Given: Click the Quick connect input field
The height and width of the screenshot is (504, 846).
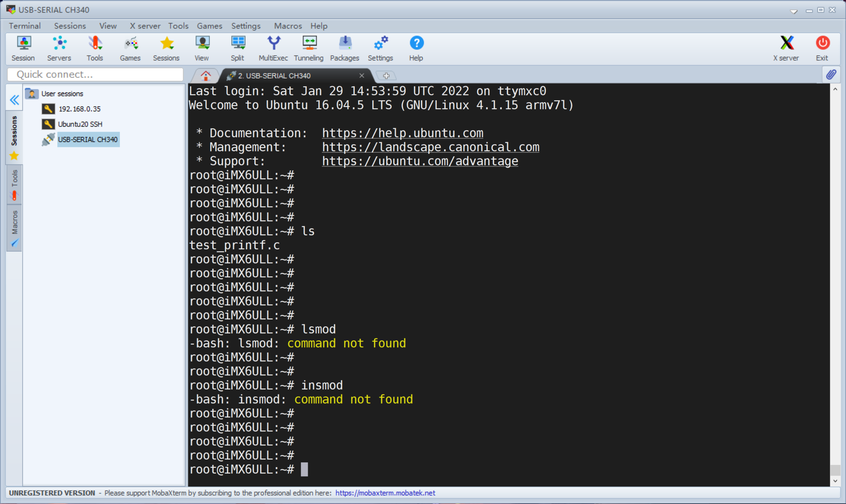Looking at the screenshot, I should (x=95, y=74).
